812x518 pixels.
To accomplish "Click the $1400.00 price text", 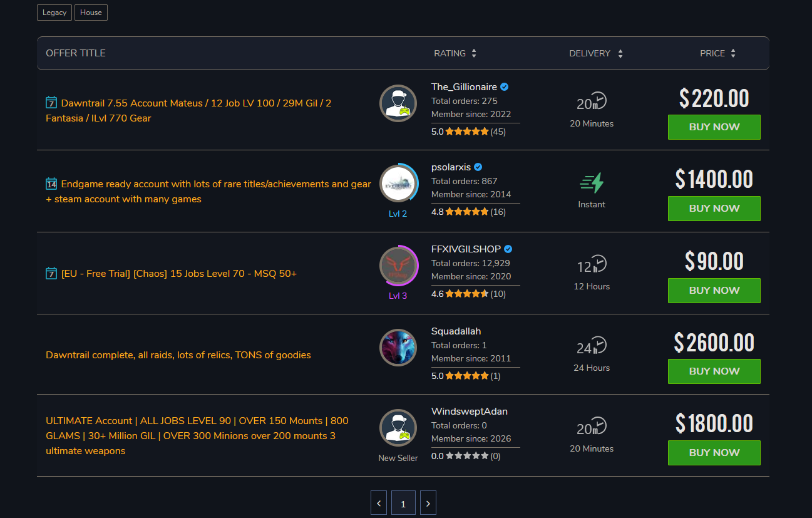I will (x=714, y=180).
